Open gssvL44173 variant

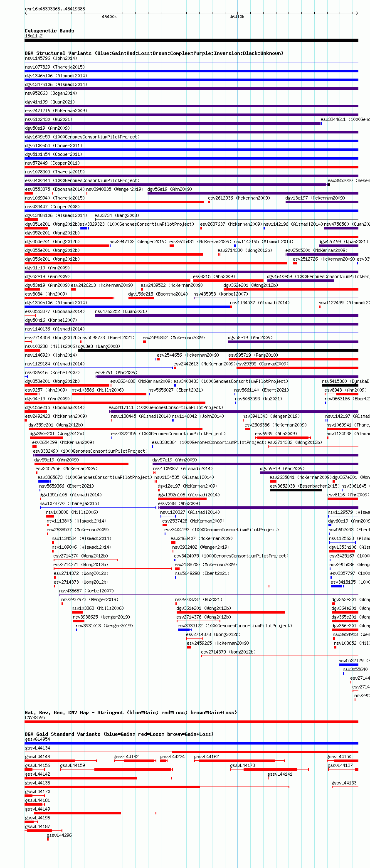[243, 765]
